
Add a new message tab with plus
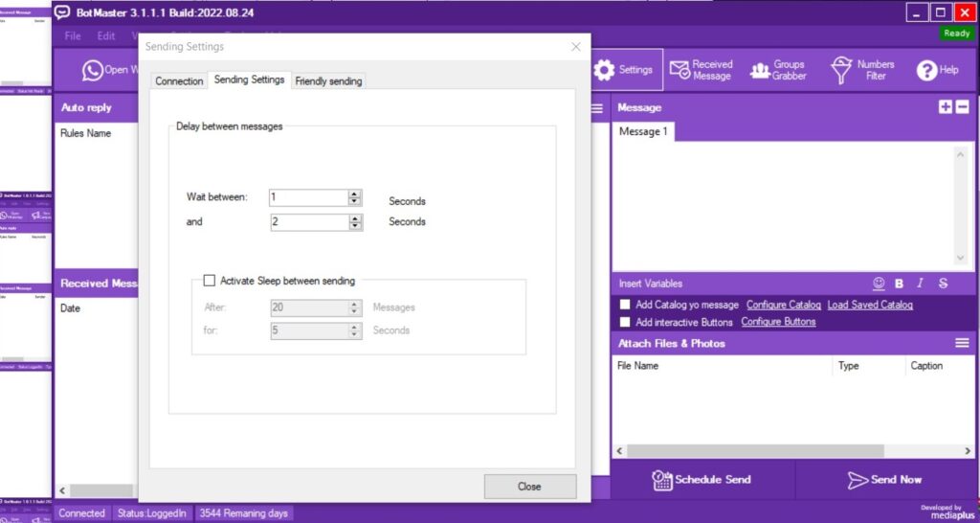tap(946, 107)
